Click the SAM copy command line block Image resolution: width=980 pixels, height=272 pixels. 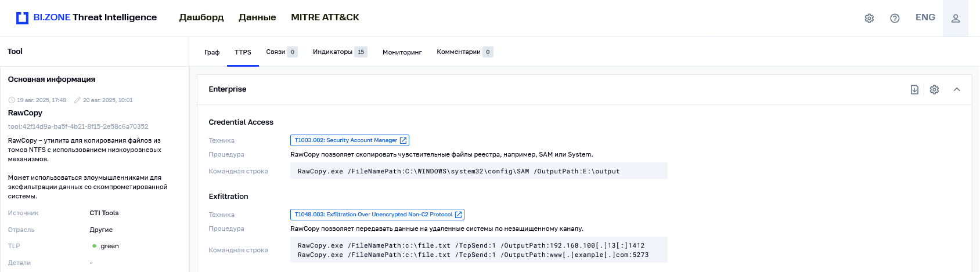click(x=479, y=171)
